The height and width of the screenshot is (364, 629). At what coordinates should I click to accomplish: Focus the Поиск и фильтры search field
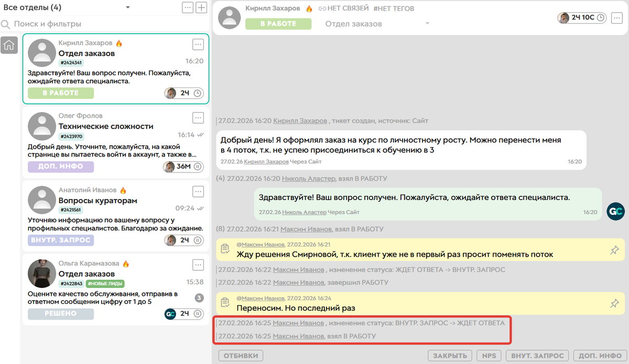(105, 24)
